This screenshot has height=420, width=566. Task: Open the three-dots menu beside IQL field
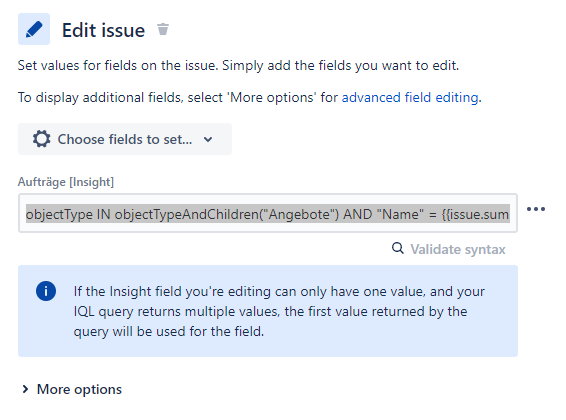[x=536, y=209]
